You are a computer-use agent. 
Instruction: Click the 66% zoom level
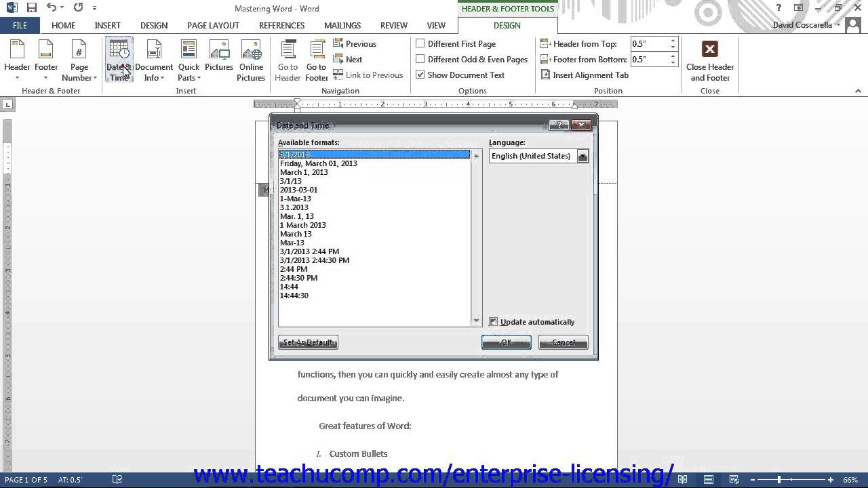coord(850,480)
